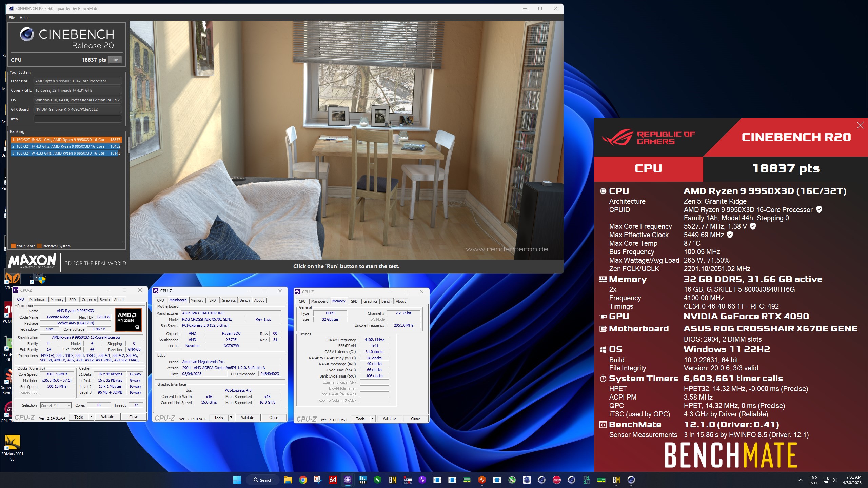Click Tools button in left CPU-Z window
The image size is (868, 488).
[x=79, y=417]
